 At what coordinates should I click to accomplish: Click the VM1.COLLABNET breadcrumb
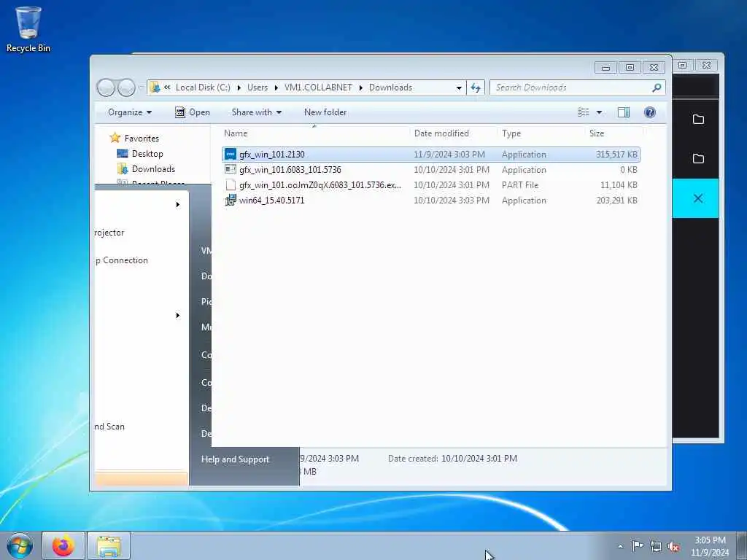[318, 87]
